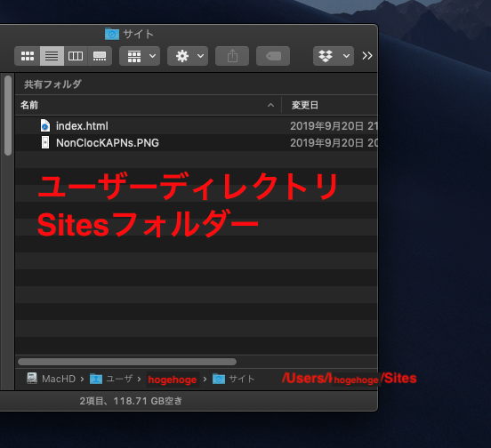Click the sort direction arrow in name column

click(x=271, y=106)
